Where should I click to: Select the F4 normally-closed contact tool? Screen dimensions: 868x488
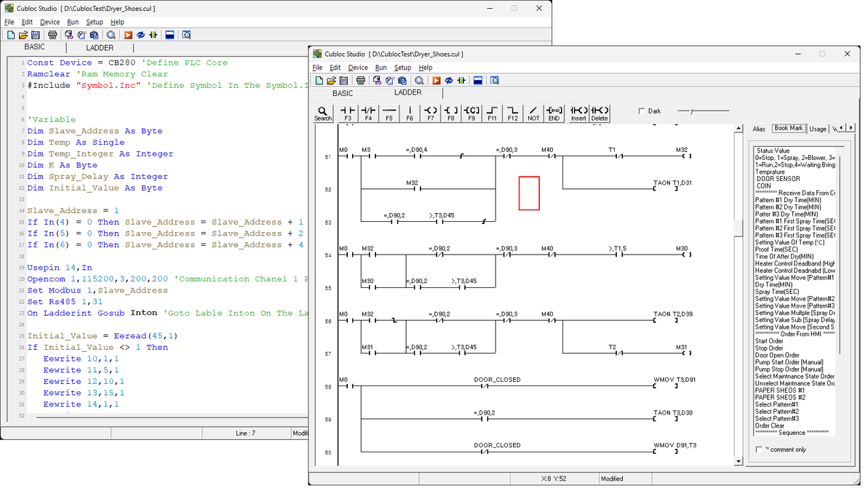(x=368, y=113)
